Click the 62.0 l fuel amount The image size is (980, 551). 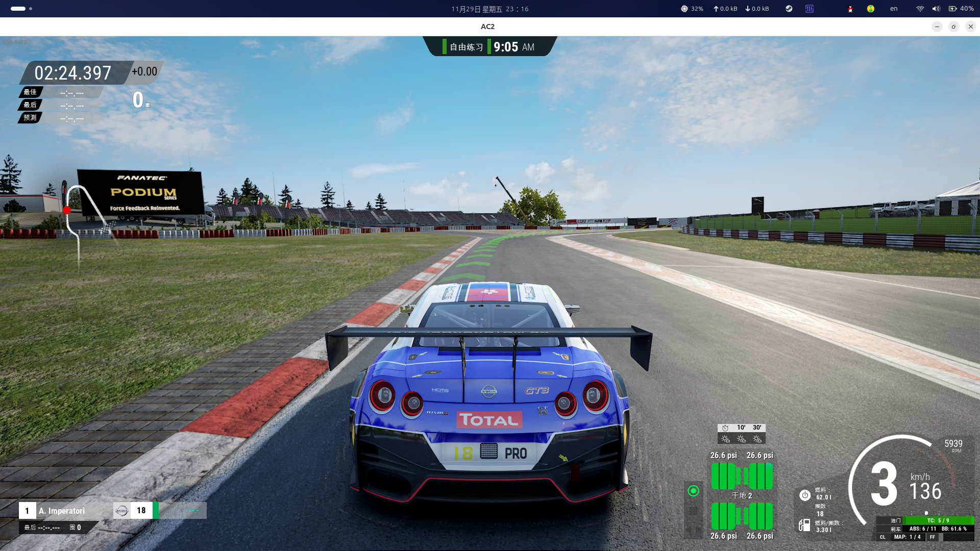pos(824,497)
